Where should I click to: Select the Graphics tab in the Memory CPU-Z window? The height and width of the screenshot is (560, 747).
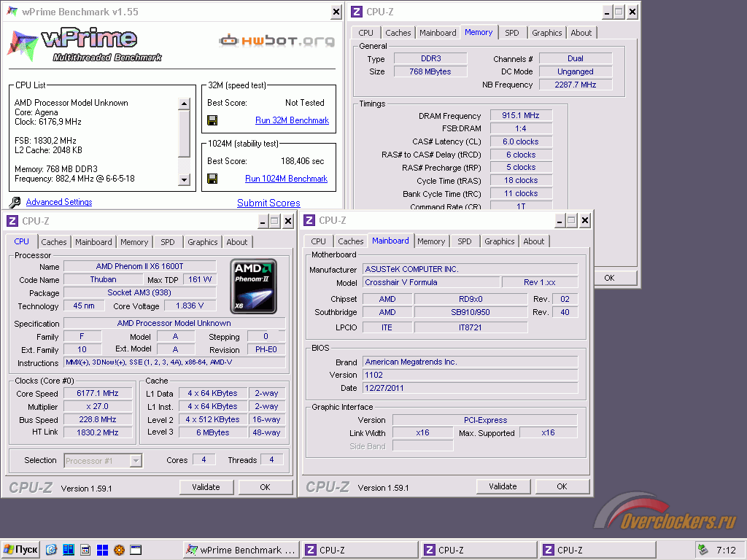point(546,33)
